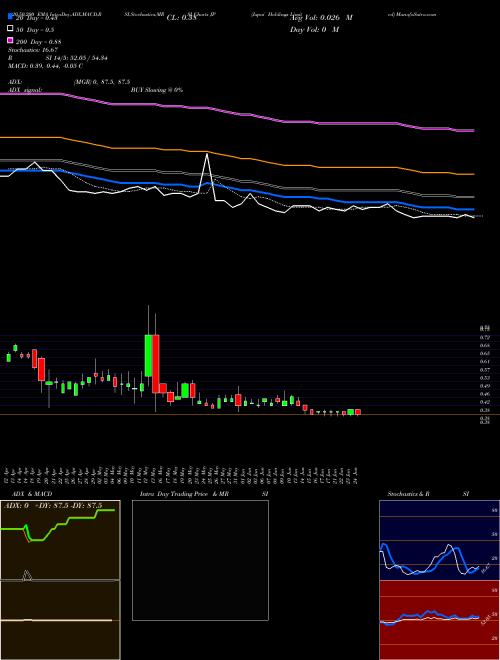Click the 0.72 price axis label
The height and width of the screenshot is (660, 500).
[484, 338]
